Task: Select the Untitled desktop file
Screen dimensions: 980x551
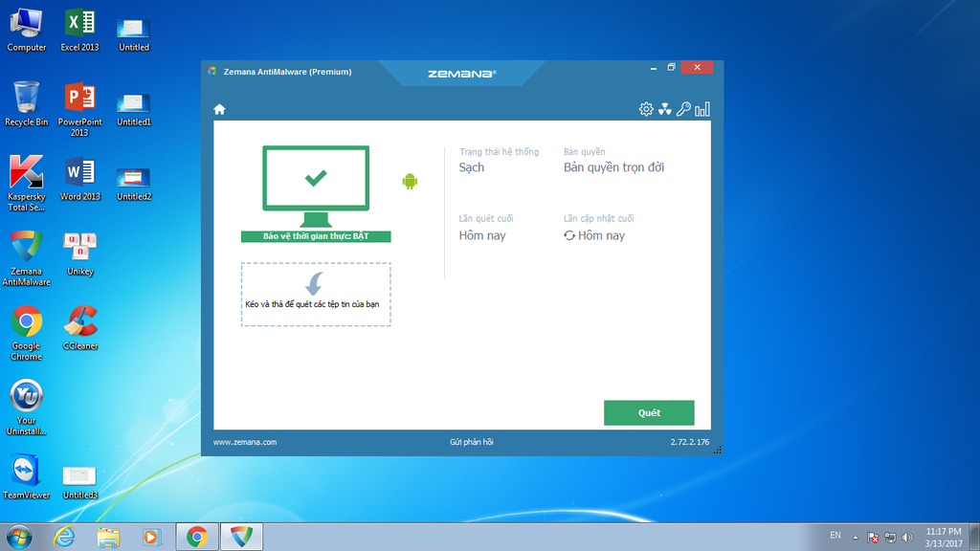Action: [134, 34]
